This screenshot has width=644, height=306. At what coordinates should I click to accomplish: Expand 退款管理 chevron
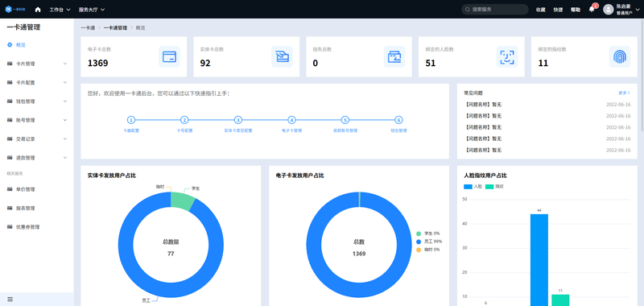point(65,158)
